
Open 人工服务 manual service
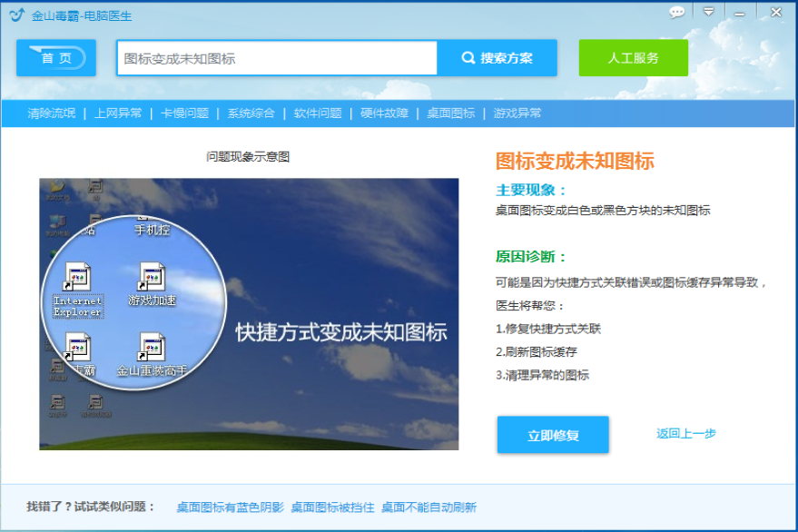633,58
